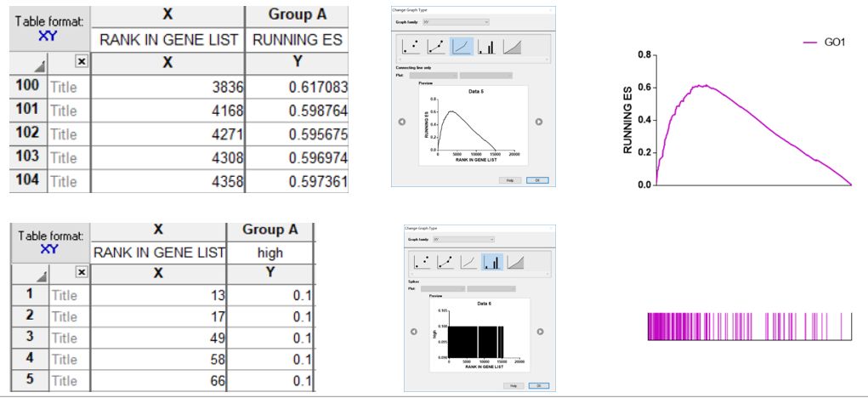Select connecting-line-only icon in Data 6 dialog
Screen dimensions: 868x398
point(469,262)
